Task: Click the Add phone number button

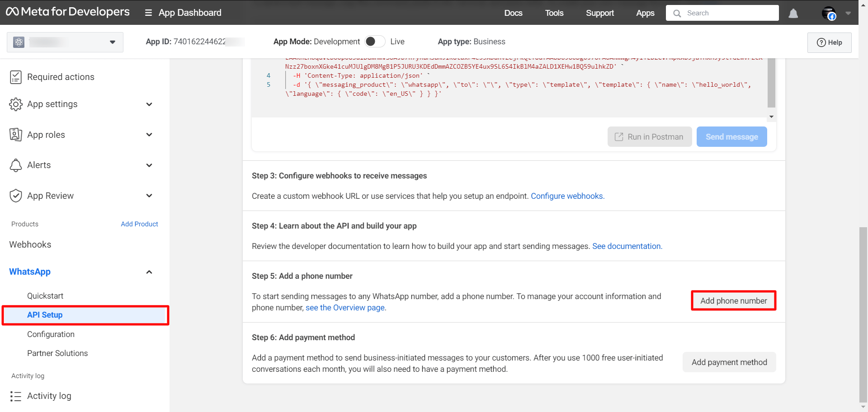Action: pyautogui.click(x=733, y=301)
